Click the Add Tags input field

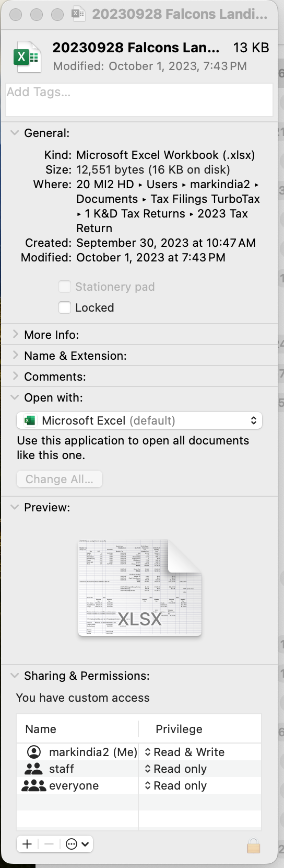click(139, 99)
